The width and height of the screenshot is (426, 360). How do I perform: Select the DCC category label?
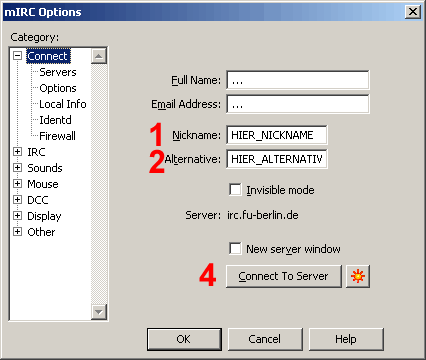click(38, 200)
